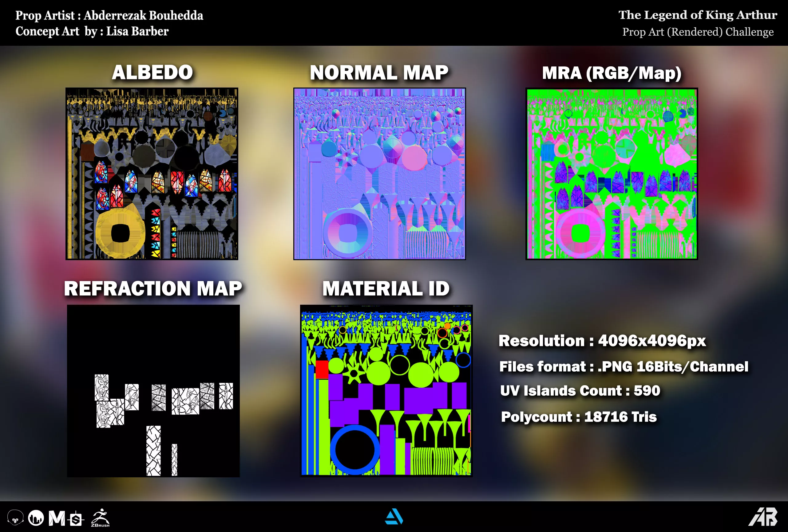Viewport: 788px width, 532px height.
Task: Select the Albedo texture map thumbnail
Action: [x=152, y=174]
